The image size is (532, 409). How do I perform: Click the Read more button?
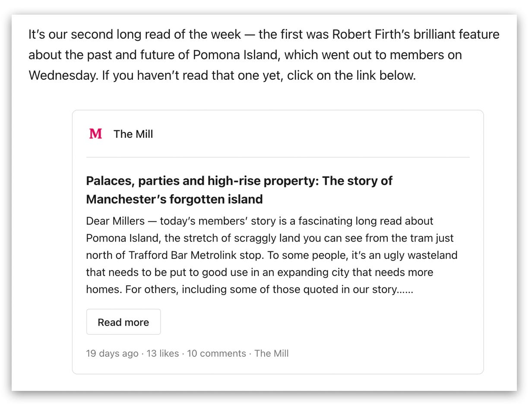(x=123, y=322)
